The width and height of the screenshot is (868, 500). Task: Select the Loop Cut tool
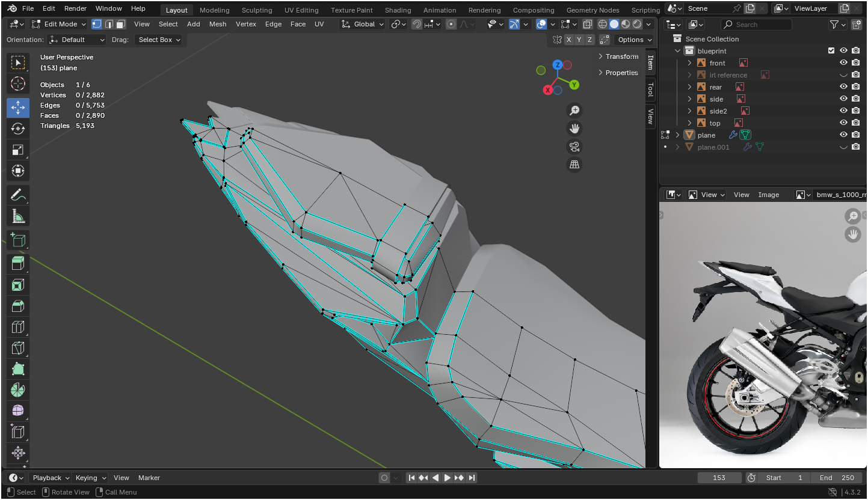point(18,327)
